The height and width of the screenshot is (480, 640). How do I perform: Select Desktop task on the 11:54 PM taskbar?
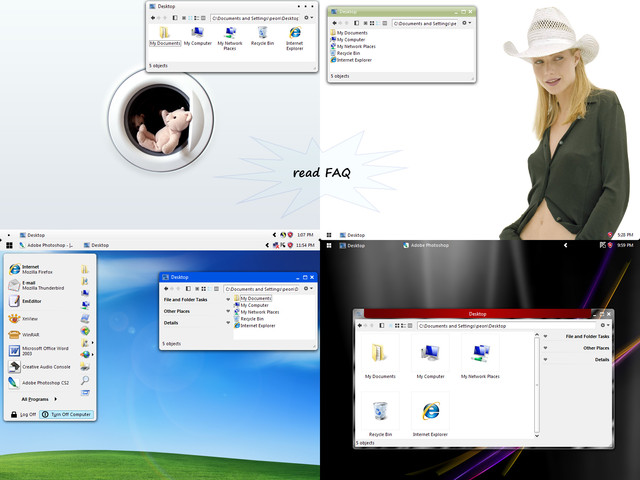click(x=96, y=245)
